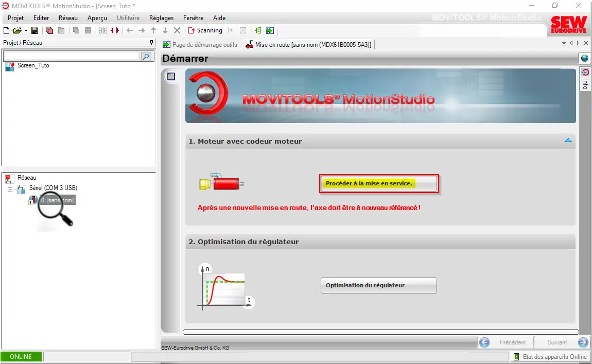Collapse section 1 Moteur avec codeur moteur
592x364 pixels.
click(x=568, y=141)
